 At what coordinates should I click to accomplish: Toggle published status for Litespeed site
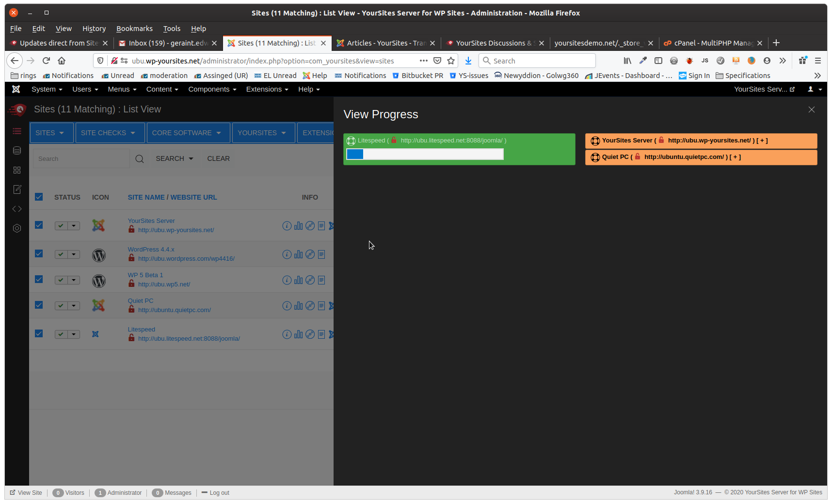coord(61,334)
